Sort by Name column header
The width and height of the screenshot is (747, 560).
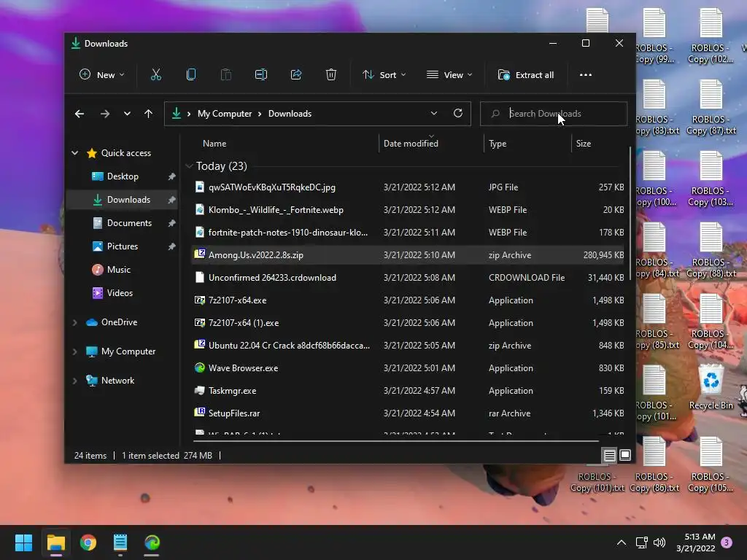pyautogui.click(x=214, y=144)
